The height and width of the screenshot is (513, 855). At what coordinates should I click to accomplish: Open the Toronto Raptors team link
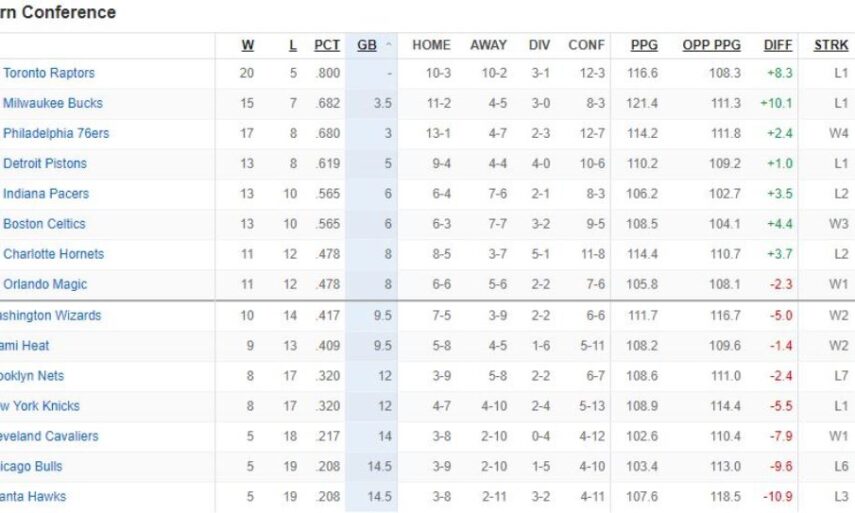click(x=49, y=73)
